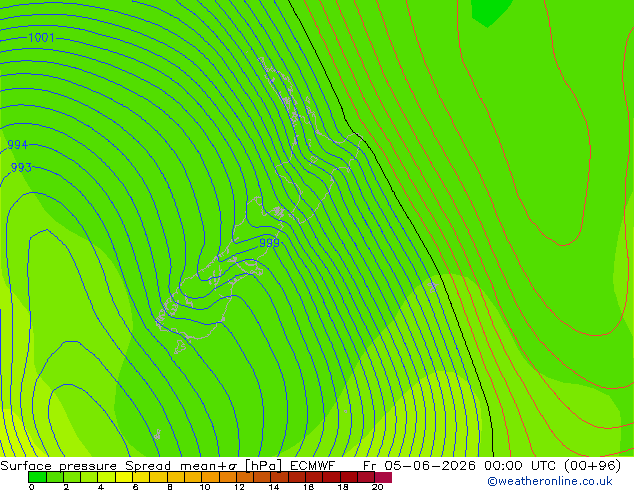
Task: Click the brown-orange 13–14 legend swatch
Action: point(262,477)
